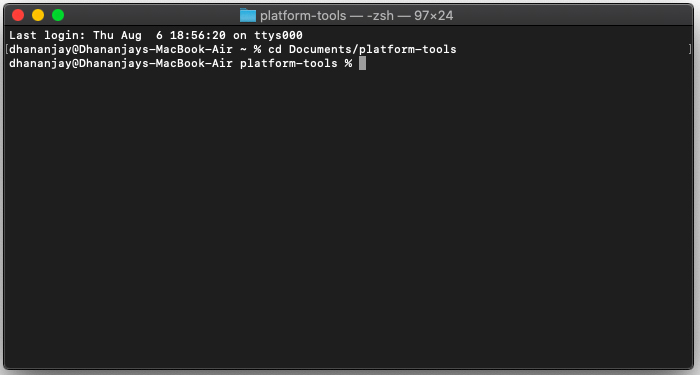Image resolution: width=700 pixels, height=375 pixels.
Task: Click the 18:56:20 login timestamp
Action: pos(198,35)
